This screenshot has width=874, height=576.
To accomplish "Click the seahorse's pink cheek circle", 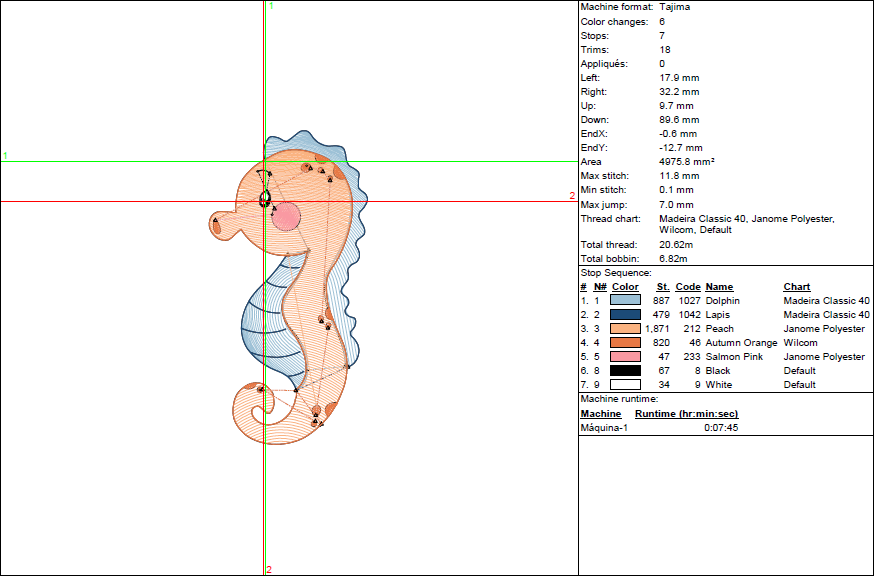I will pos(286,216).
